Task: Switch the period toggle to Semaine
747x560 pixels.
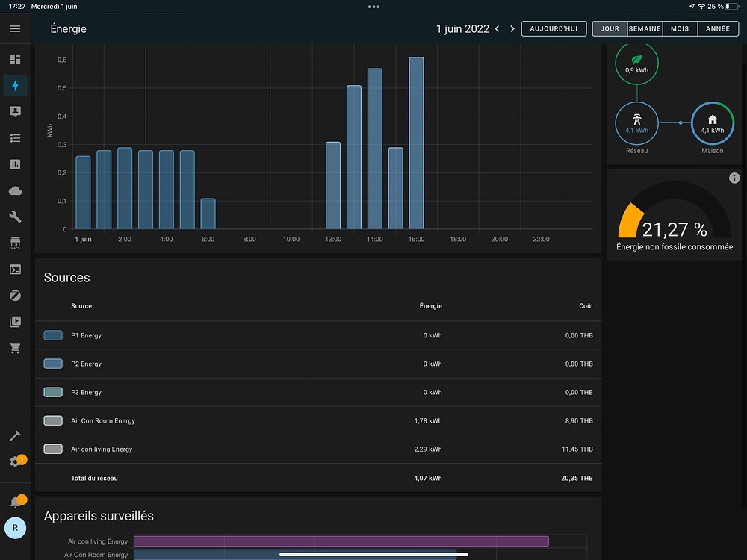Action: (644, 29)
